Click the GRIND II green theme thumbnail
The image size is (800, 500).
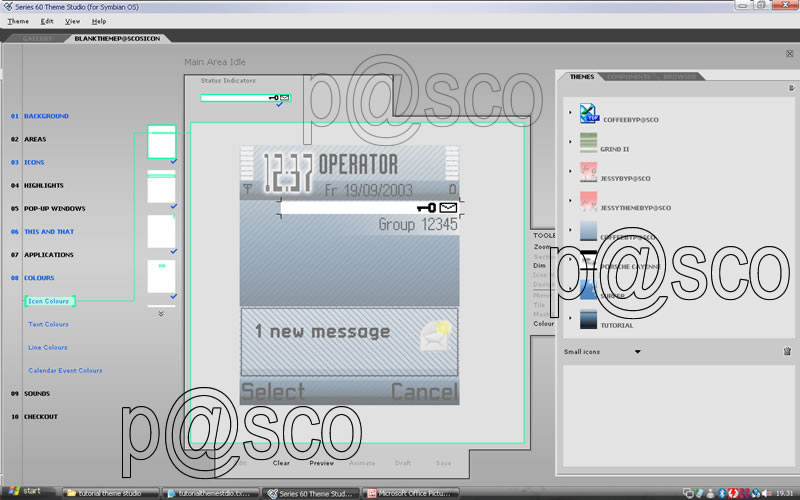(x=588, y=143)
